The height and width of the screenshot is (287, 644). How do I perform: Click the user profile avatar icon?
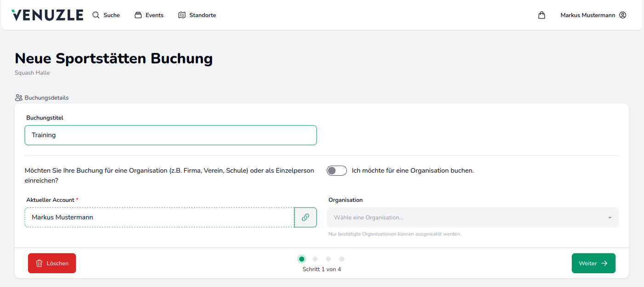(x=622, y=15)
